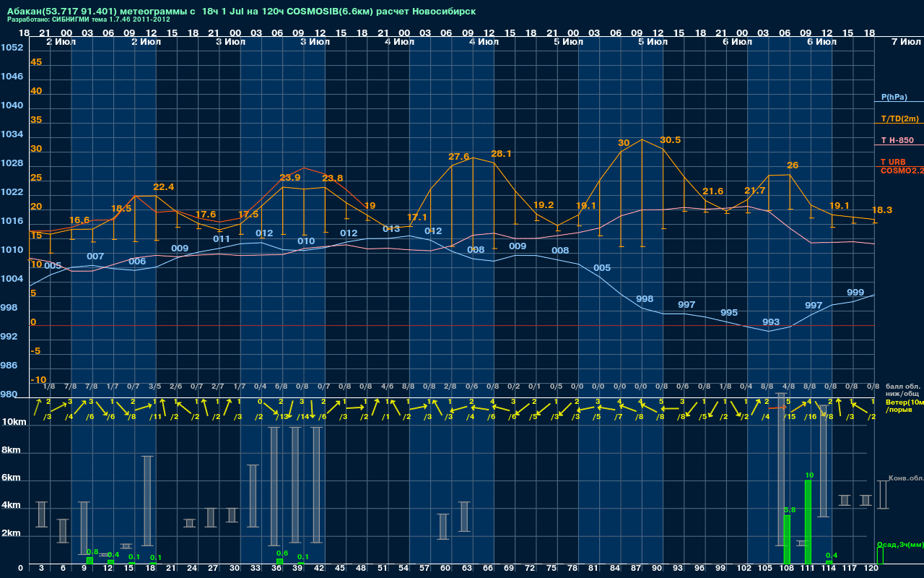924x578 pixels.
Task: Click the convective cloud bar sample beside Конв.обл.
Action: 882,495
